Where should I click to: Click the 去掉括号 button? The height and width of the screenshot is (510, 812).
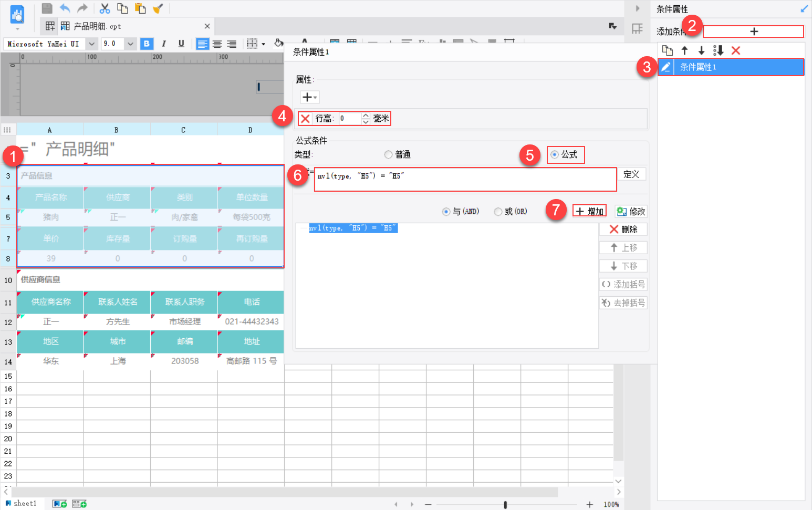pos(623,303)
